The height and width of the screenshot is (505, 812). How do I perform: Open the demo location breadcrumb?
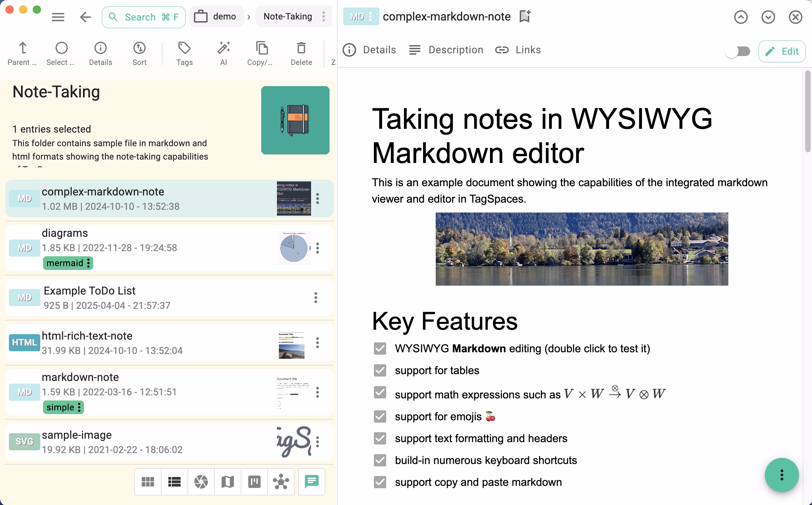pyautogui.click(x=216, y=16)
